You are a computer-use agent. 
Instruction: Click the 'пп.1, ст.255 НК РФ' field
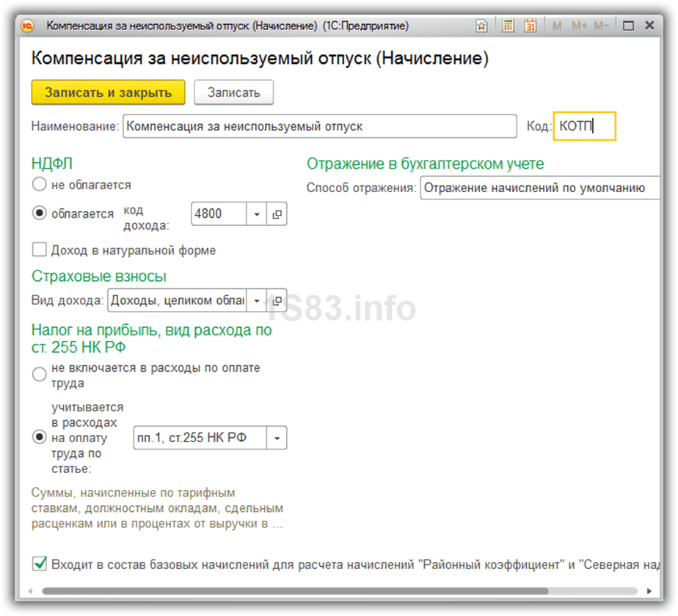point(200,438)
